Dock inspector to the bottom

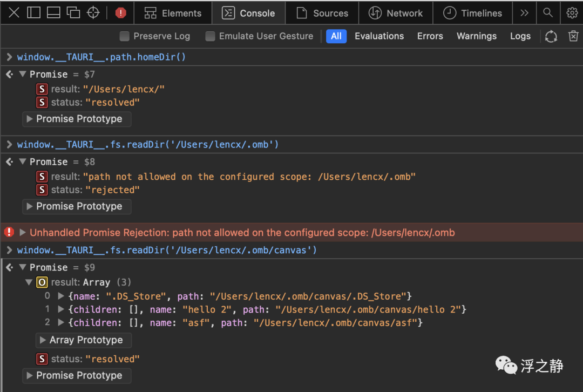coord(53,13)
